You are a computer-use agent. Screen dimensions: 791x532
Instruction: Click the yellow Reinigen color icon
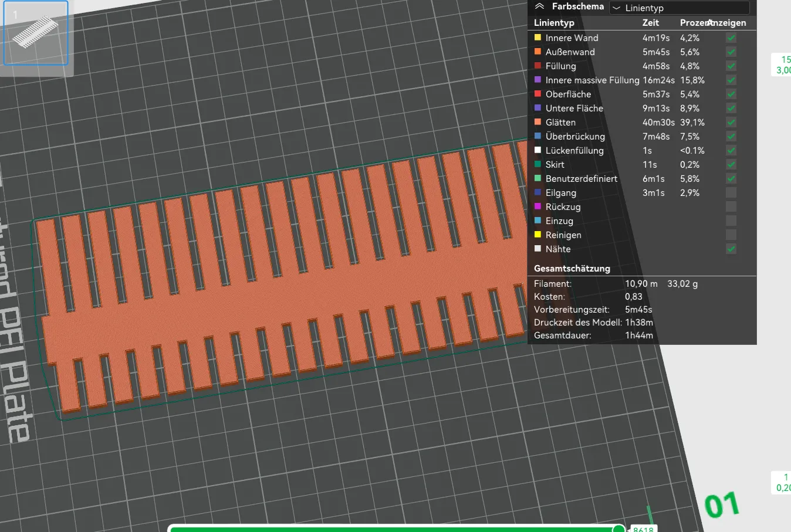(538, 235)
